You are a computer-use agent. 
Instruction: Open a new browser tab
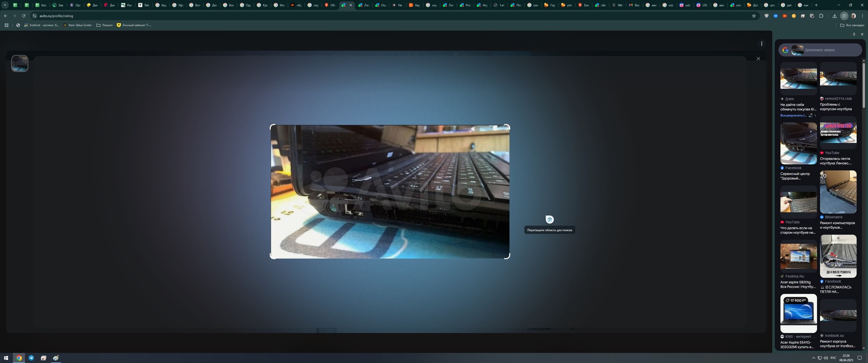coord(816,5)
